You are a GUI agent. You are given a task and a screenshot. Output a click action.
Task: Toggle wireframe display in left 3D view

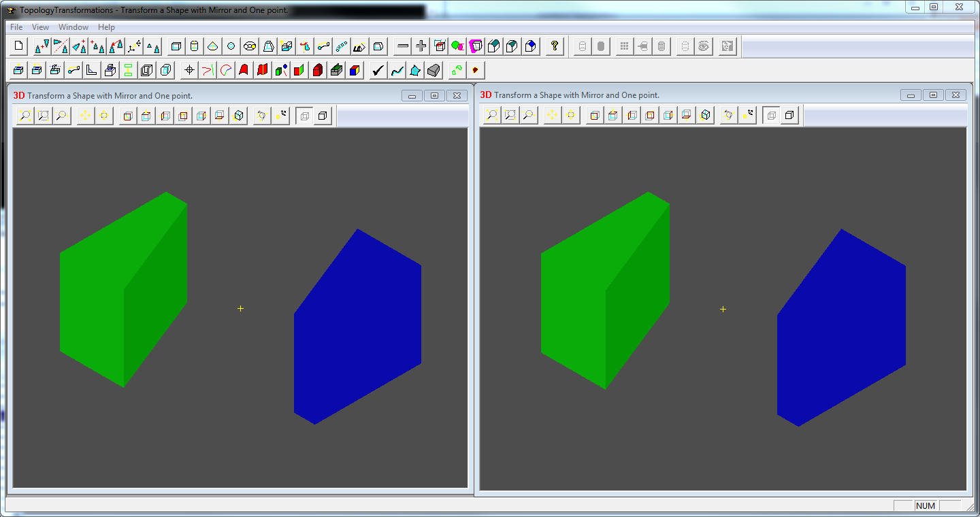pyautogui.click(x=304, y=116)
